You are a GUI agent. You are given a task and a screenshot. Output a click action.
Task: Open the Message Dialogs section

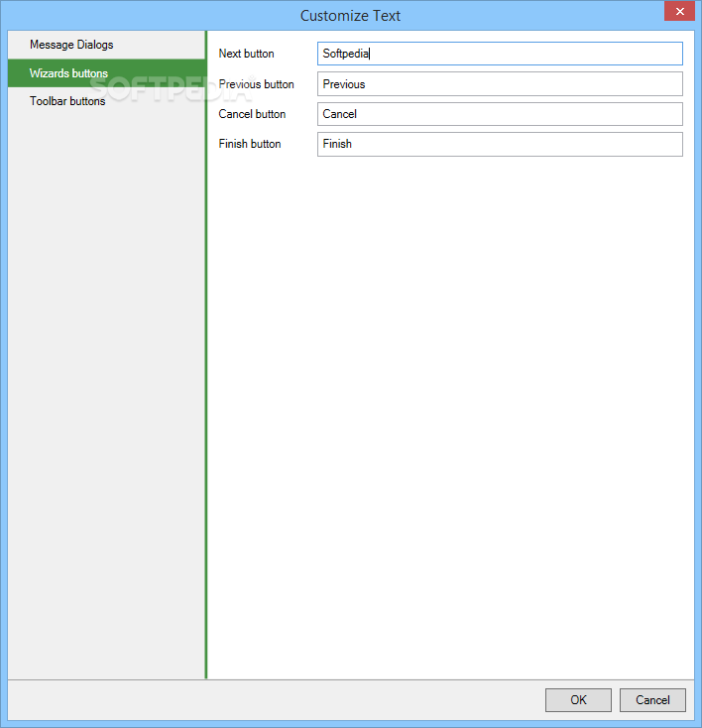[x=106, y=45]
